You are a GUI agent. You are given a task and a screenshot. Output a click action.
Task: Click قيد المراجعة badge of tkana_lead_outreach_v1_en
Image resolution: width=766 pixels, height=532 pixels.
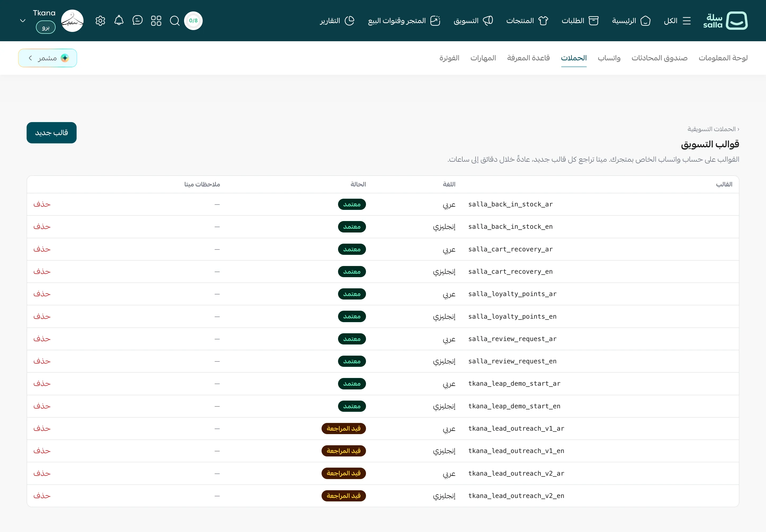tap(344, 451)
